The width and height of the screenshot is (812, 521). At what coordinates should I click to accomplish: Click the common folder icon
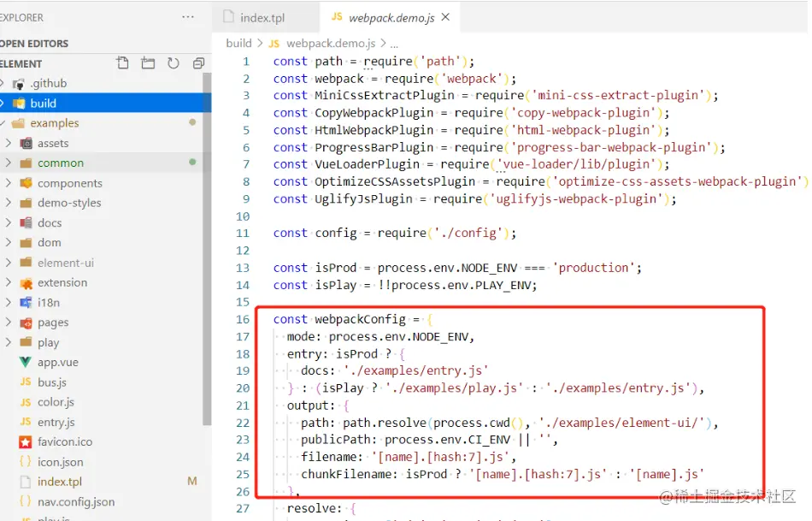coord(26,163)
